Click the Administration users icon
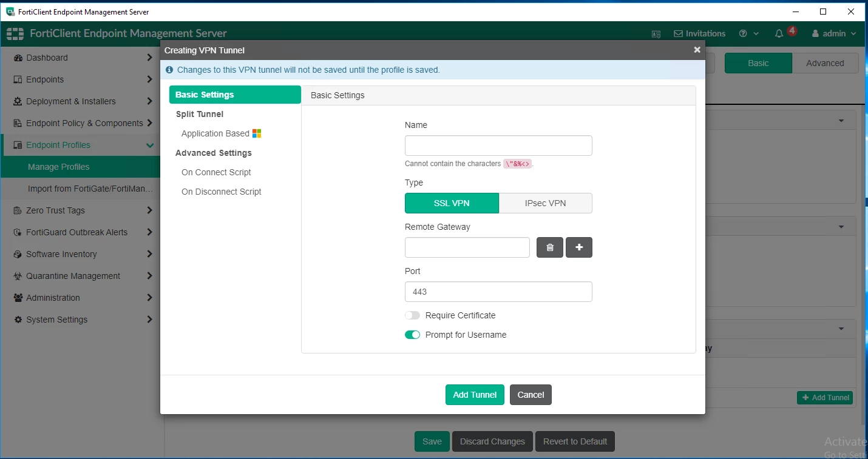This screenshot has height=459, width=868. click(x=18, y=298)
